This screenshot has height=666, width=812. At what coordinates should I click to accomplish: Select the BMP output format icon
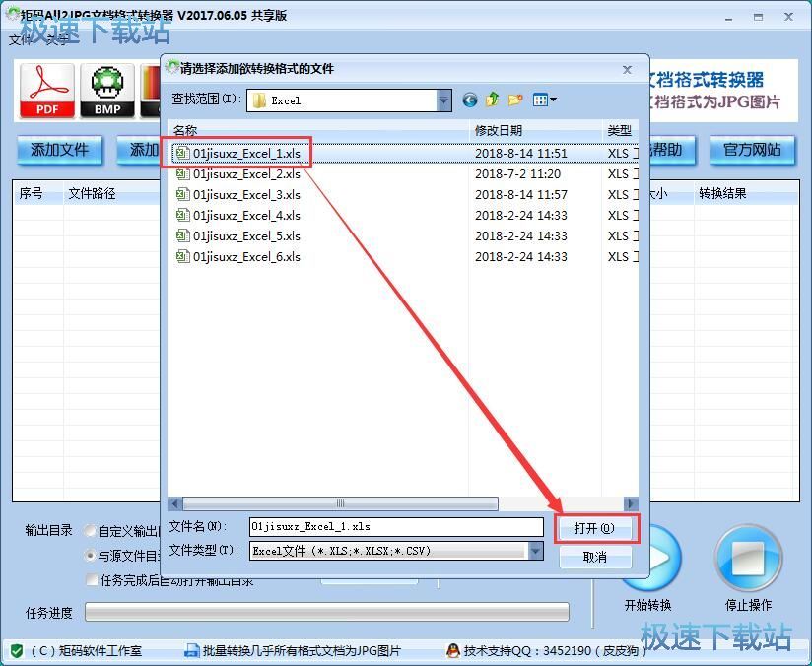109,89
